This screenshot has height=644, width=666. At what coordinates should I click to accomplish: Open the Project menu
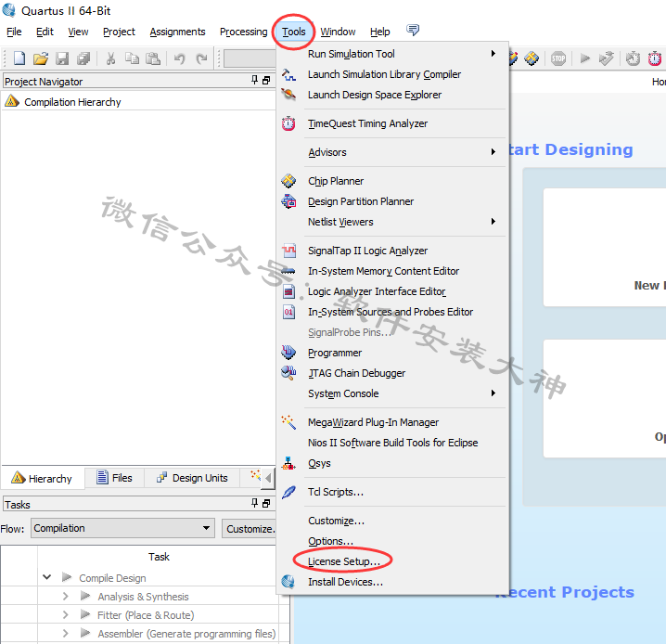coord(119,32)
